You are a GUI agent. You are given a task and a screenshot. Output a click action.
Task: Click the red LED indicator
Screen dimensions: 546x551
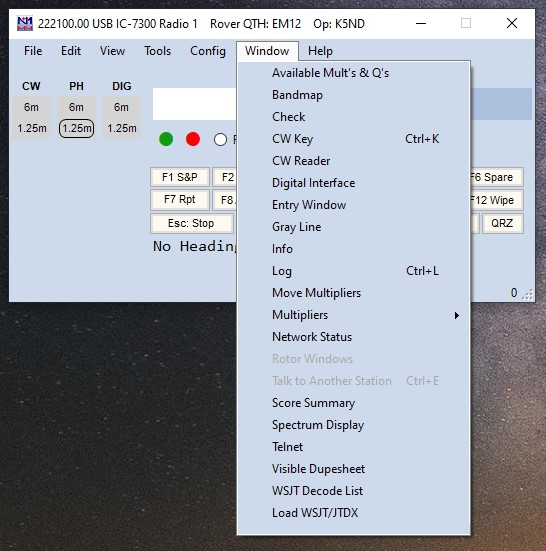click(x=193, y=139)
